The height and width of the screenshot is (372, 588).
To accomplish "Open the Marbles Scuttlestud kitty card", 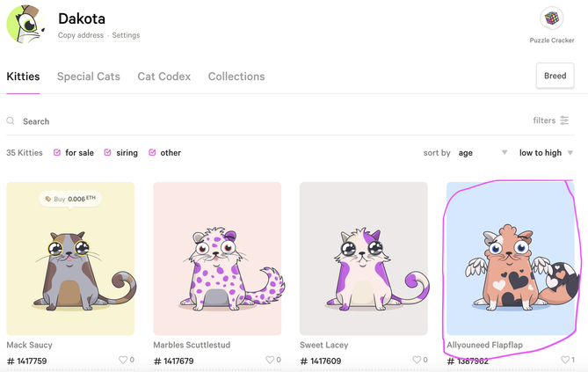I will [217, 259].
